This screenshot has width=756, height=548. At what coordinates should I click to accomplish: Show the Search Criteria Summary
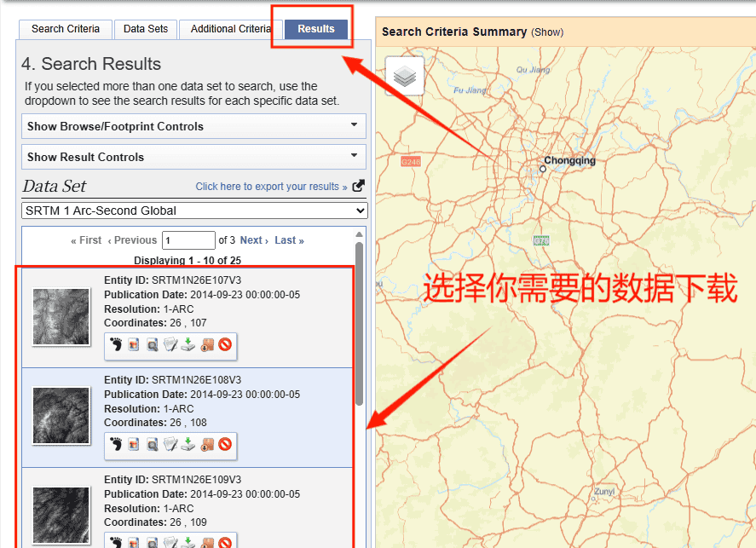tap(546, 32)
